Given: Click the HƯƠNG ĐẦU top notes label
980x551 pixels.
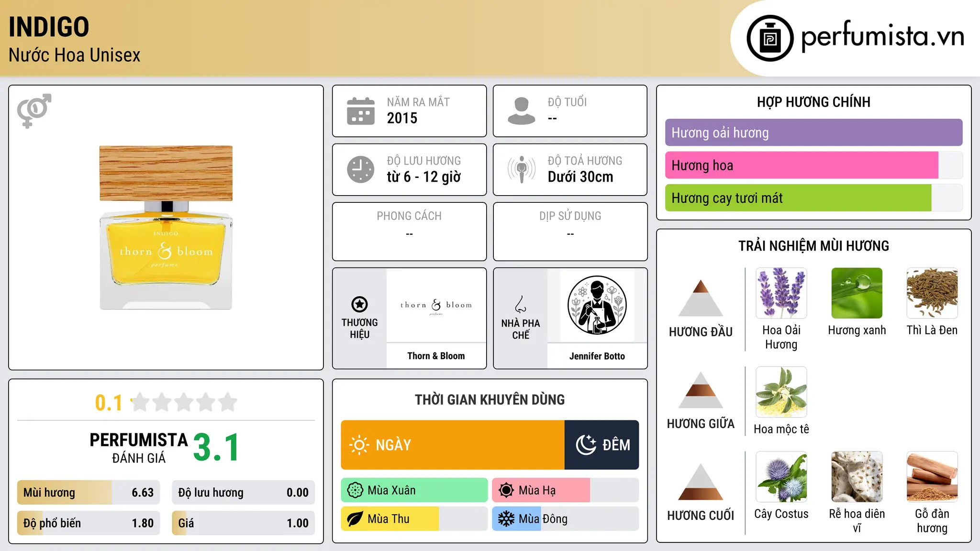Looking at the screenshot, I should tap(701, 332).
